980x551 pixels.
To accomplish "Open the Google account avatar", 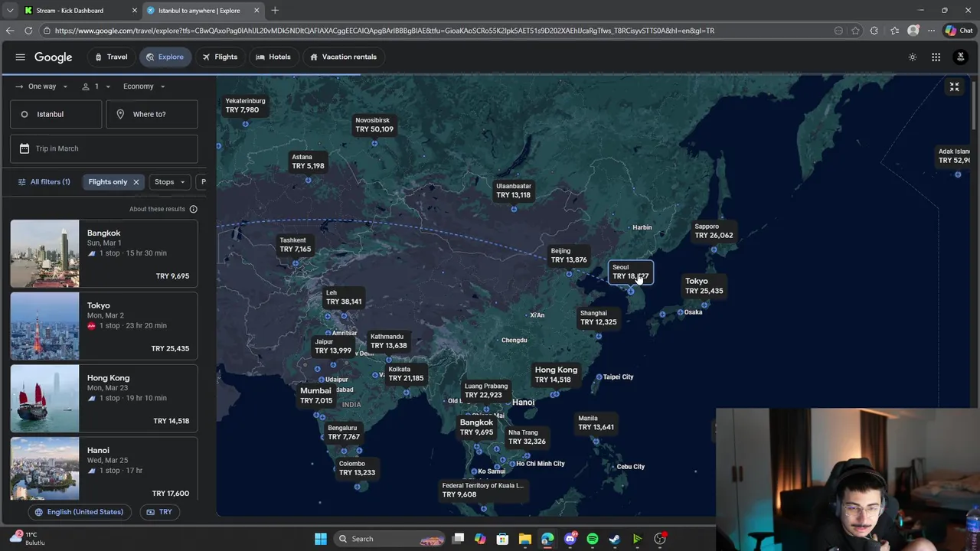I will (x=960, y=57).
